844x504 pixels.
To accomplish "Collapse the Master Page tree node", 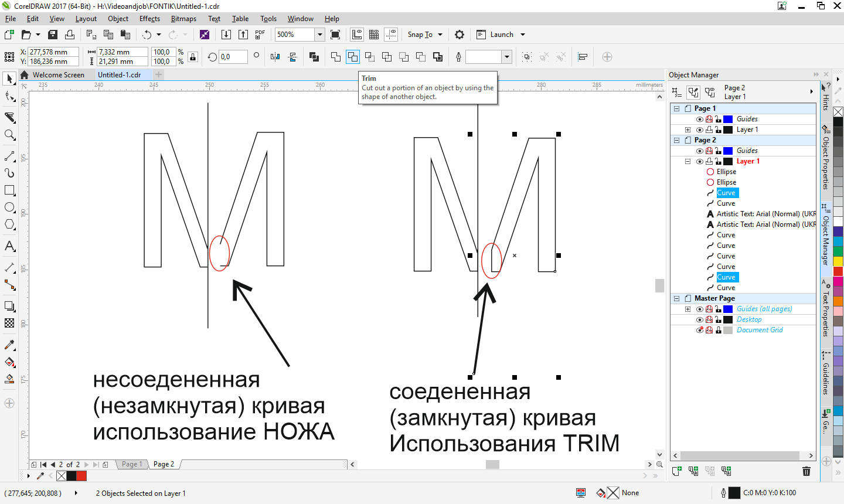I will (676, 298).
